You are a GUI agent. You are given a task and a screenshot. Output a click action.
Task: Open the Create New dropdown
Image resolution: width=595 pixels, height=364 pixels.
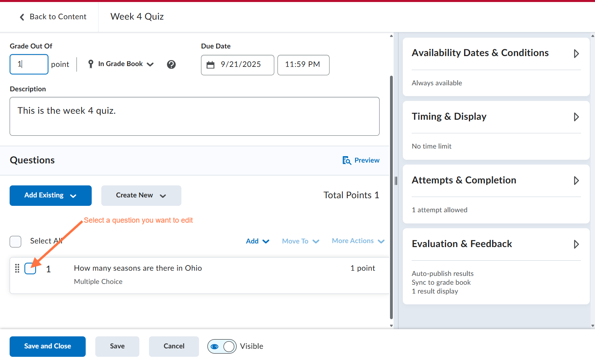pos(141,195)
